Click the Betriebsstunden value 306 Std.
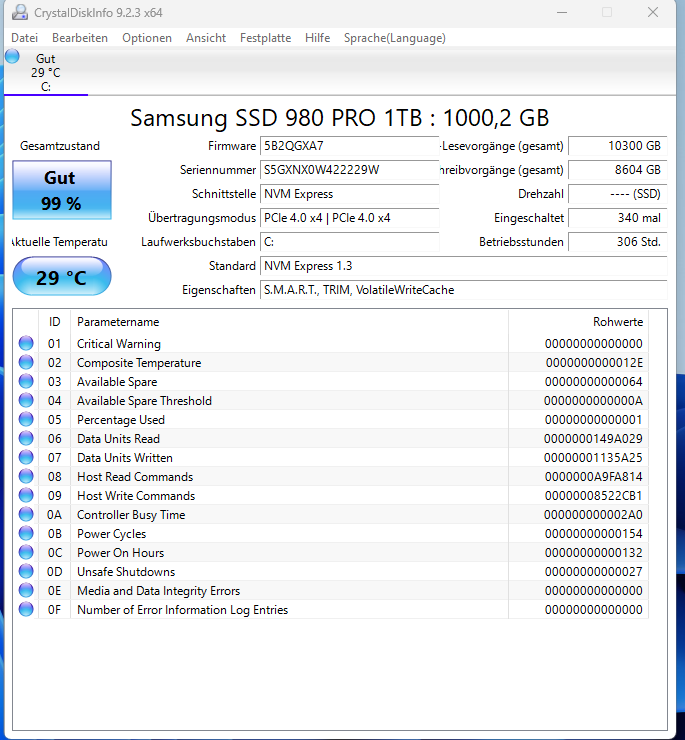 [x=617, y=242]
